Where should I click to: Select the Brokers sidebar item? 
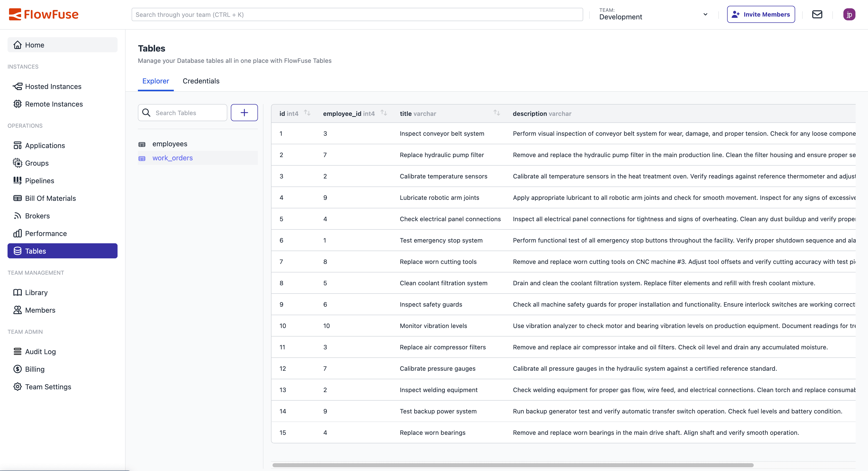37,216
